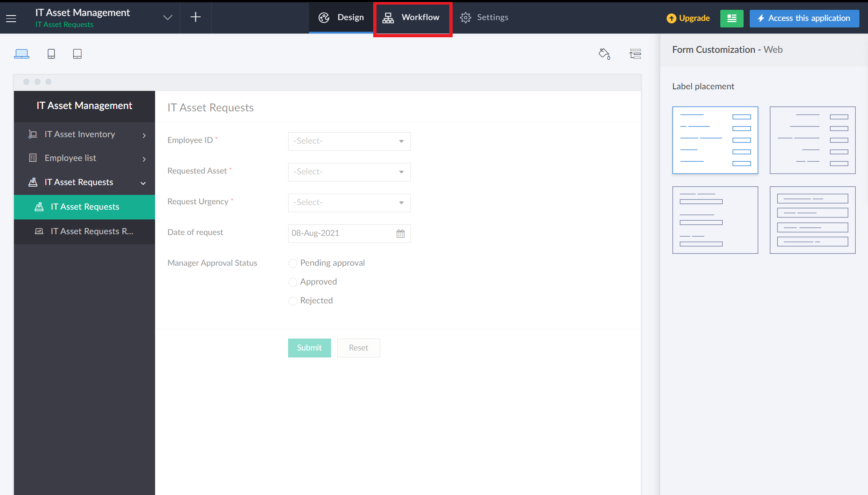Viewport: 868px width, 495px height.
Task: Choose the Rejected approval status
Action: (x=293, y=301)
